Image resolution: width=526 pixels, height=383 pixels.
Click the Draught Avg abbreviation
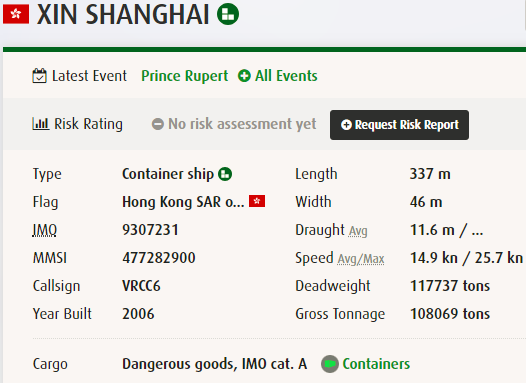[358, 231]
